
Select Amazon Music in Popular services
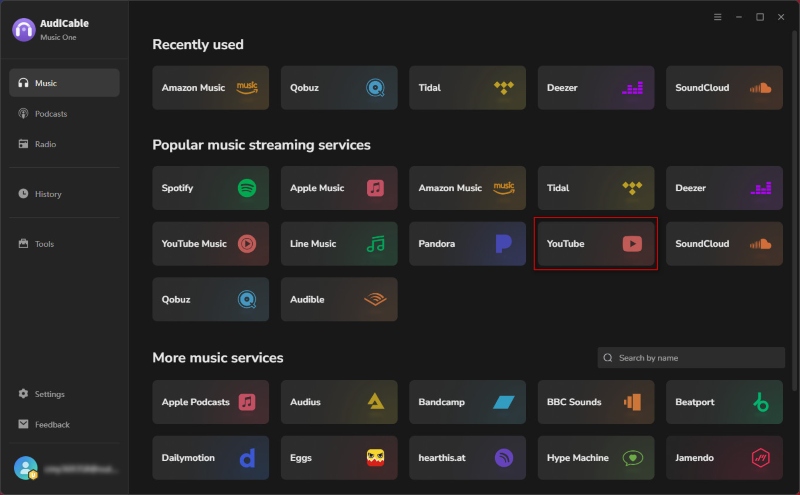point(467,188)
